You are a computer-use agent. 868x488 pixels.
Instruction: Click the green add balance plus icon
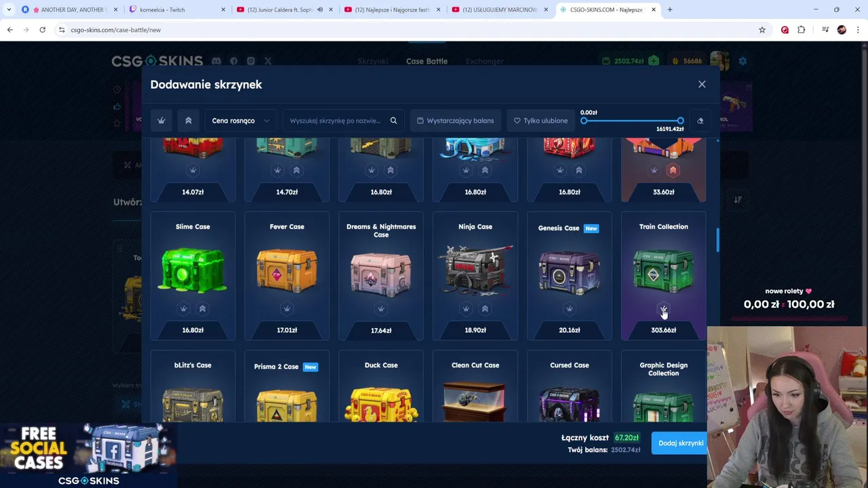pyautogui.click(x=653, y=61)
